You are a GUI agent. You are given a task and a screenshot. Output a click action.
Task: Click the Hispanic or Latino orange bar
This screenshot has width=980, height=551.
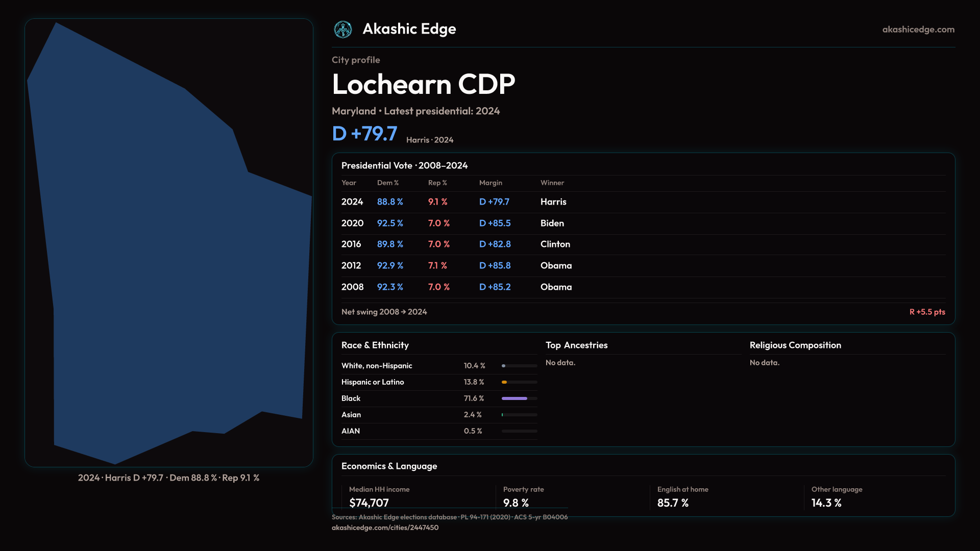[x=505, y=382]
